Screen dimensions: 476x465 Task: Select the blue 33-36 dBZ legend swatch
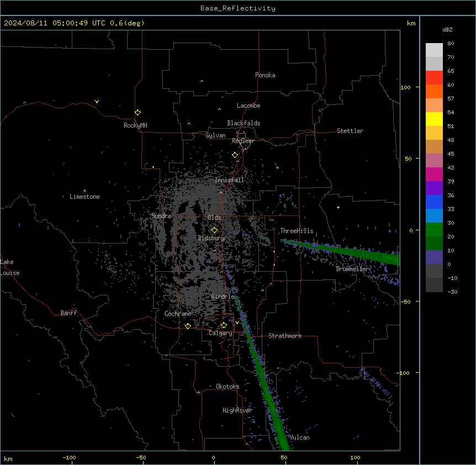point(434,202)
